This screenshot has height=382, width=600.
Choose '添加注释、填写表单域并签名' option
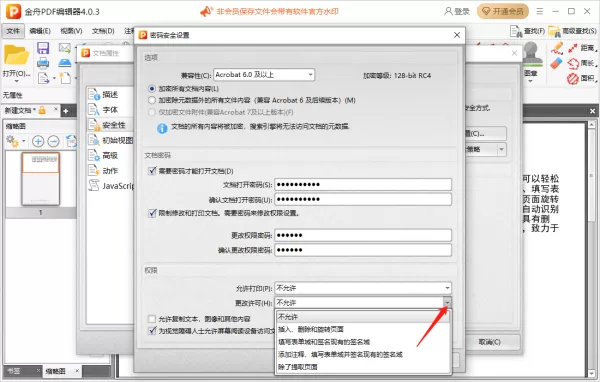[x=362, y=354]
